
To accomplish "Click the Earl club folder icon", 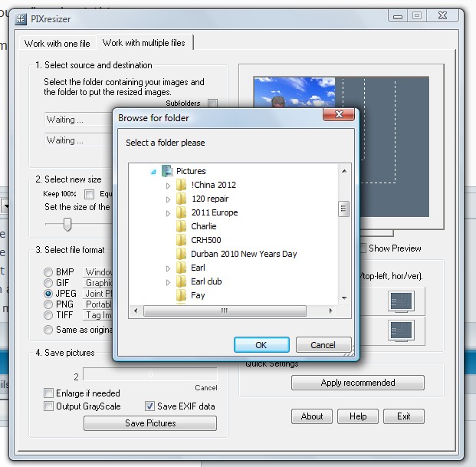I will click(x=181, y=281).
